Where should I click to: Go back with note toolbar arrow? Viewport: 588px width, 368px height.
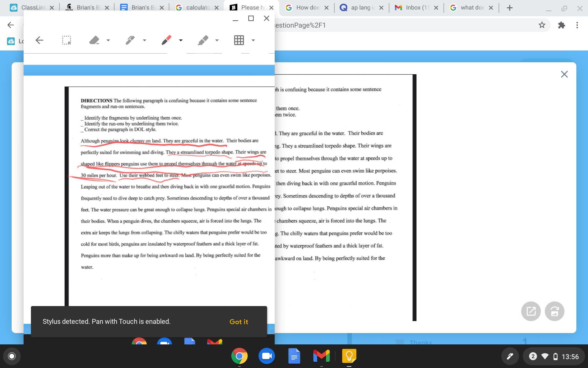point(40,40)
